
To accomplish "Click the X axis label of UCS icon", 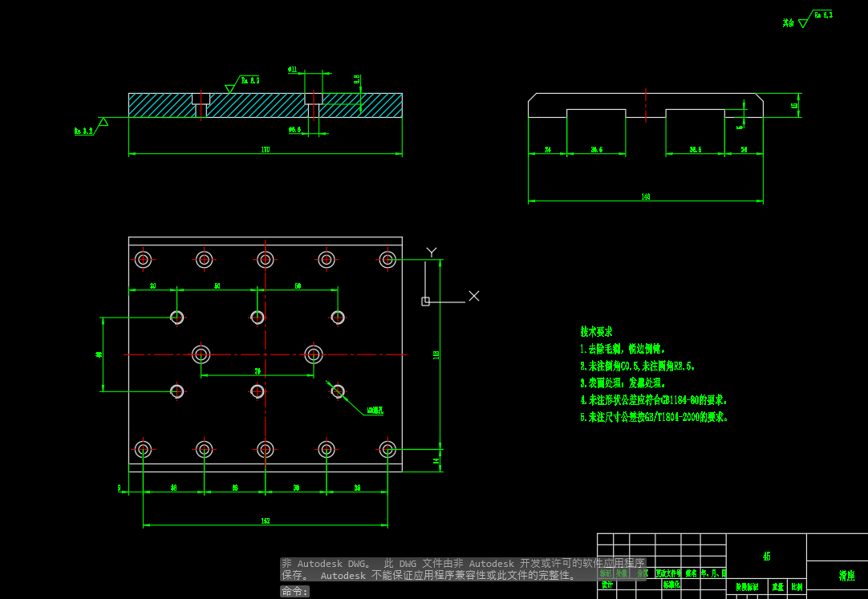I will pos(474,296).
